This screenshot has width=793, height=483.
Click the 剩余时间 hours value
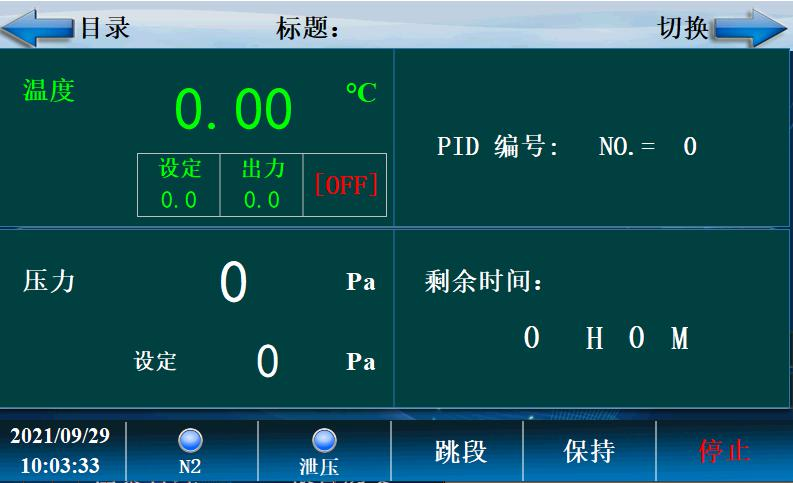(532, 338)
